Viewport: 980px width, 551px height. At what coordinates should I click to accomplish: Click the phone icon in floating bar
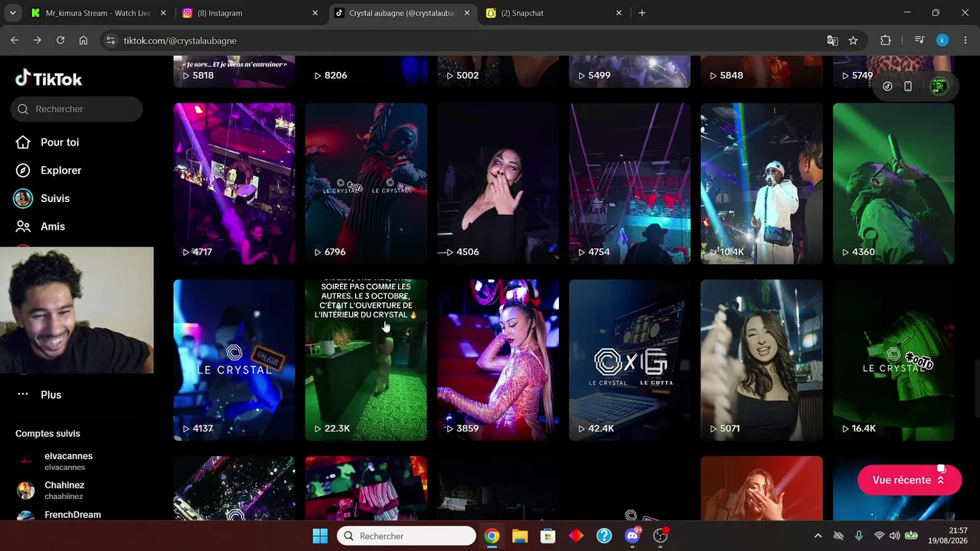pos(908,86)
